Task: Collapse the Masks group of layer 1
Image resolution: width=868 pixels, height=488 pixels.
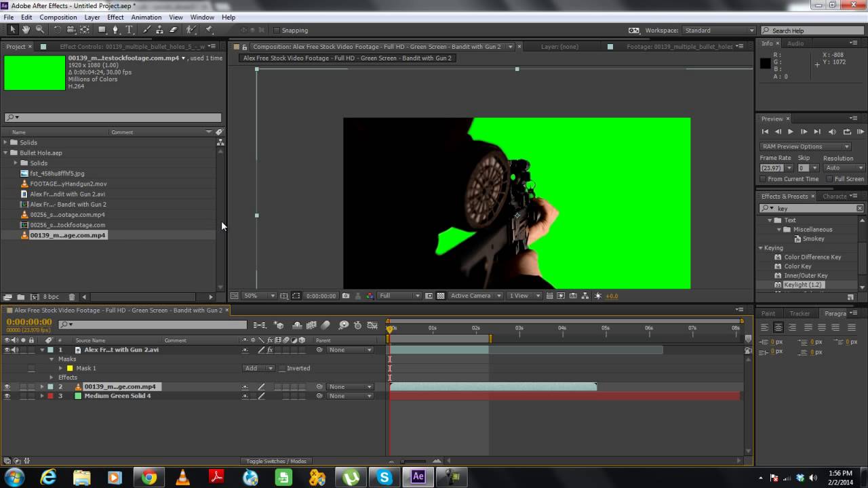Action: point(52,359)
